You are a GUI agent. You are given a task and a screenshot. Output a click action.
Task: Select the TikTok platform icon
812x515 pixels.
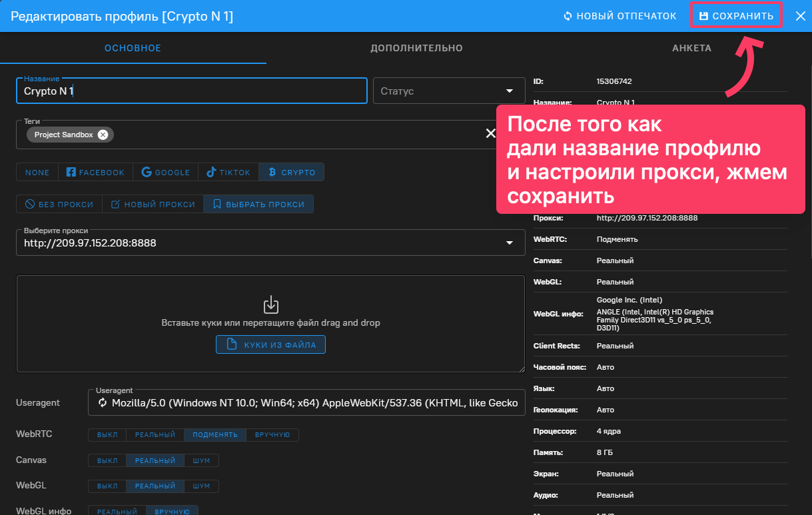211,172
